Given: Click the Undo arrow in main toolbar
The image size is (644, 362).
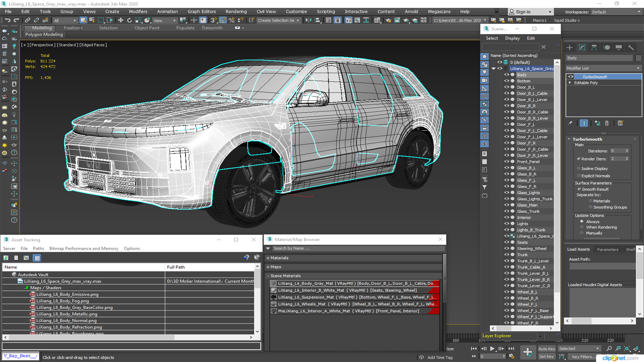Looking at the screenshot, I should pyautogui.click(x=7, y=20).
